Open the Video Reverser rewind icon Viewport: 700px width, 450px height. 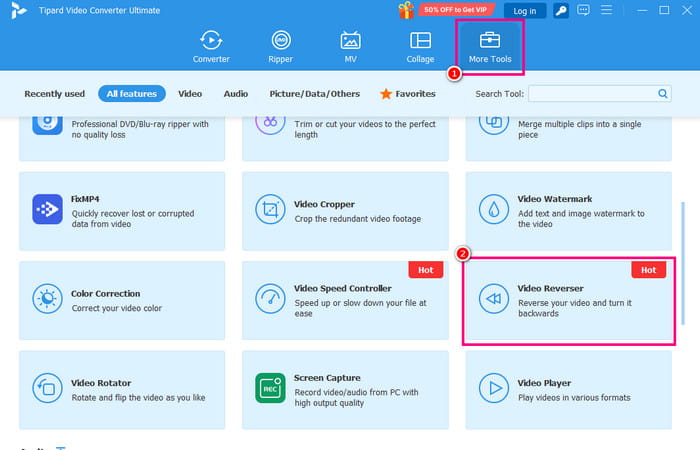click(494, 298)
